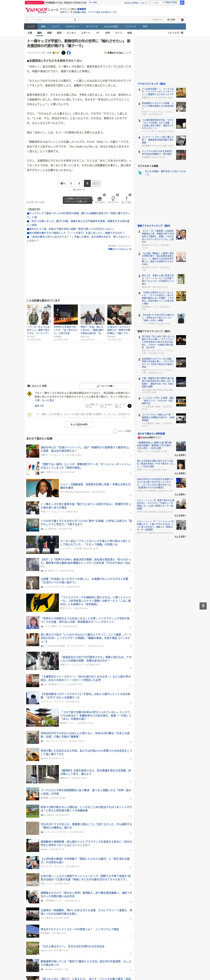Open 子どもの事故・事件を防ぐために link
Image resolution: width=210 pixels, height=980 pixels.
pyautogui.click(x=165, y=173)
